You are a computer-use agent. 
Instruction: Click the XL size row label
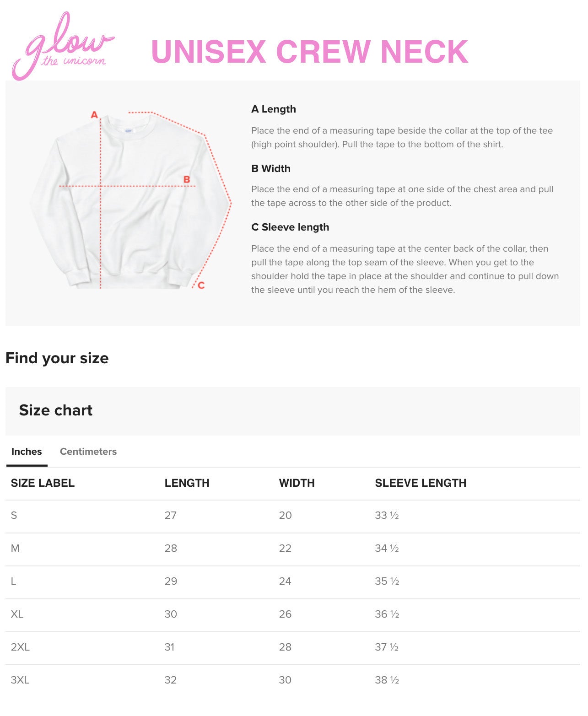coord(17,614)
